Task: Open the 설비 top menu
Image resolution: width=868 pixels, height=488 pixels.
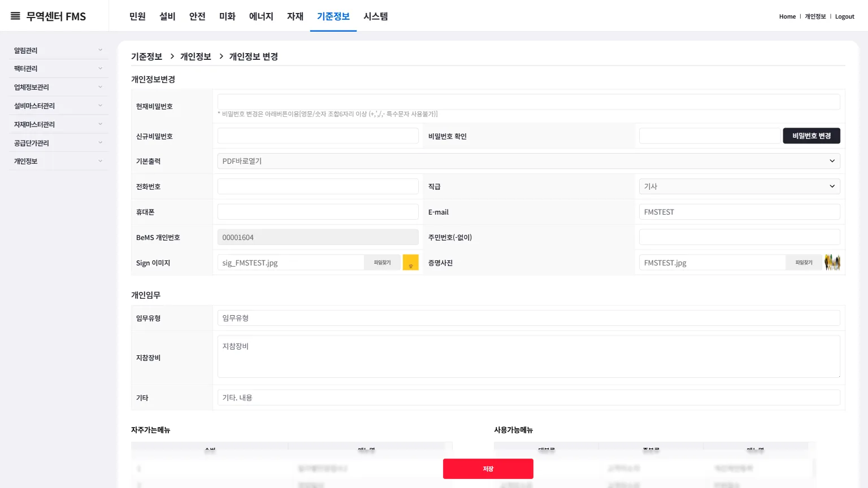Action: [167, 16]
